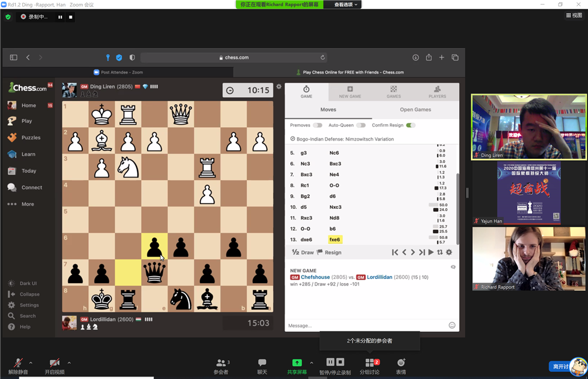The width and height of the screenshot is (588, 379).
Task: Open the Zoom participants panel
Action: tap(221, 366)
